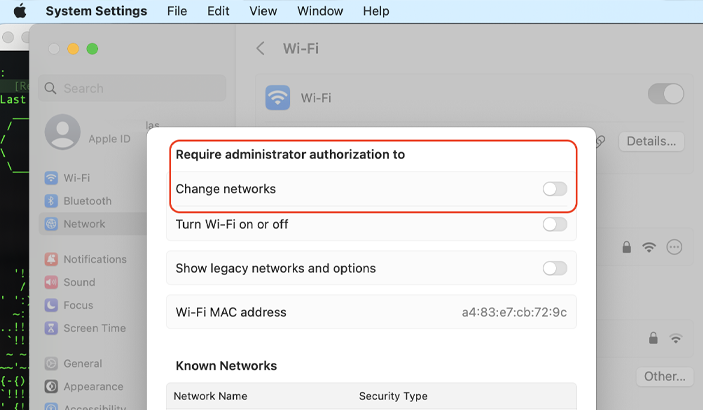The width and height of the screenshot is (703, 410).
Task: Open the network's ellipsis options icon
Action: click(674, 247)
